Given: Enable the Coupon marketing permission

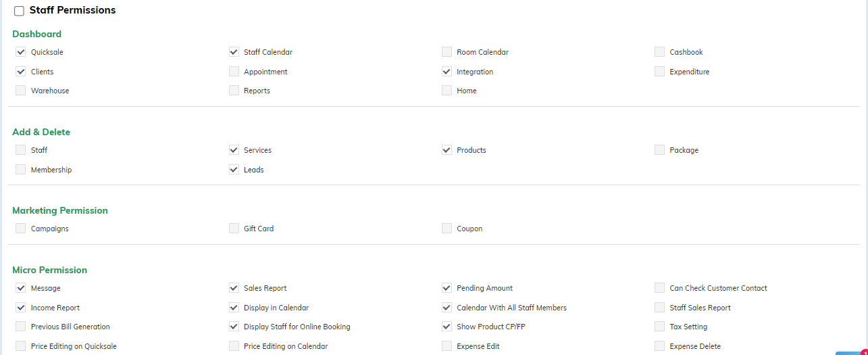Looking at the screenshot, I should tap(446, 228).
